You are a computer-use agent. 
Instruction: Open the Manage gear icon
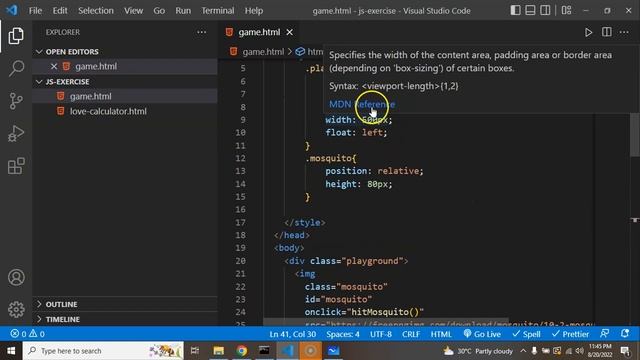[x=16, y=309]
